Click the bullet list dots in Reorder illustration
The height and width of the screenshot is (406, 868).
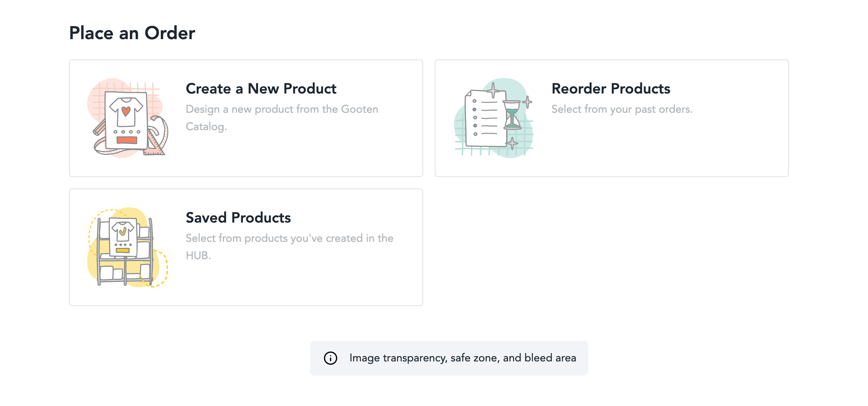point(475,117)
